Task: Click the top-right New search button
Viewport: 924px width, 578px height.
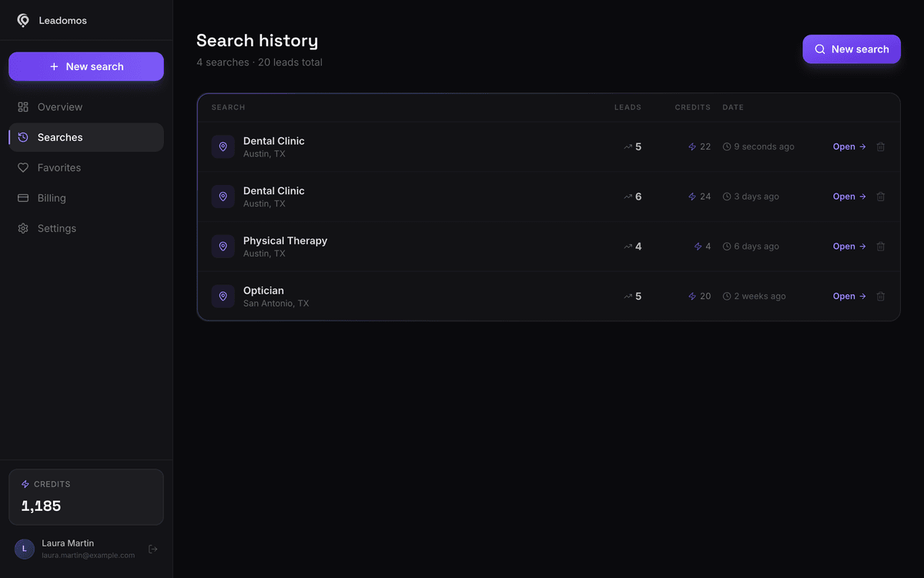Action: [x=852, y=49]
